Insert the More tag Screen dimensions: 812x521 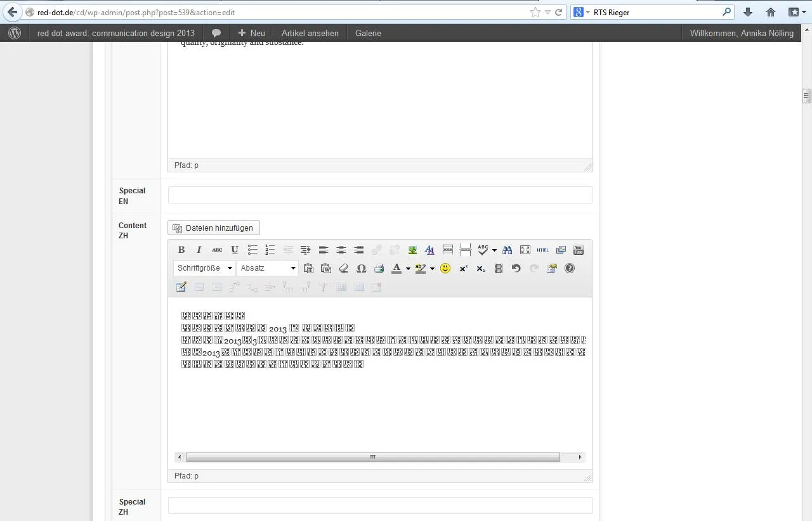pos(448,250)
